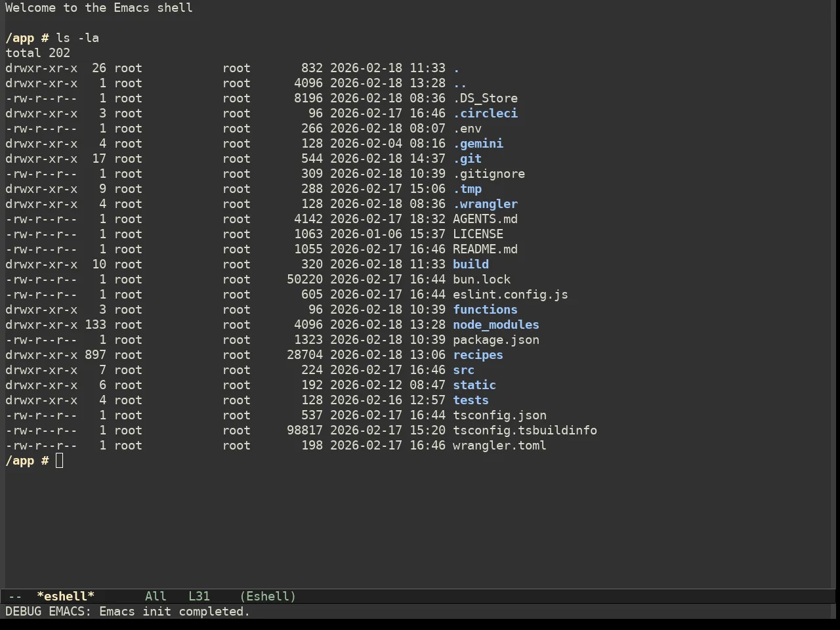
Task: Click the package.json file name
Action: pyautogui.click(x=496, y=340)
